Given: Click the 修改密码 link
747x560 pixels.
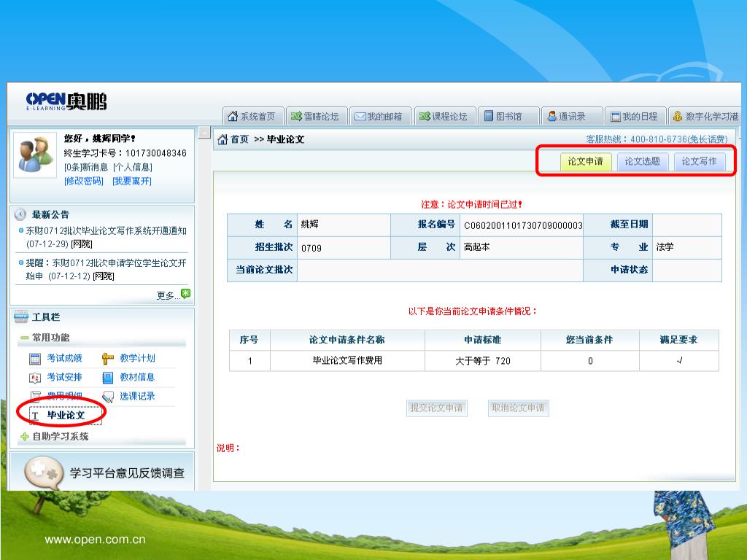Looking at the screenshot, I should coord(84,181).
